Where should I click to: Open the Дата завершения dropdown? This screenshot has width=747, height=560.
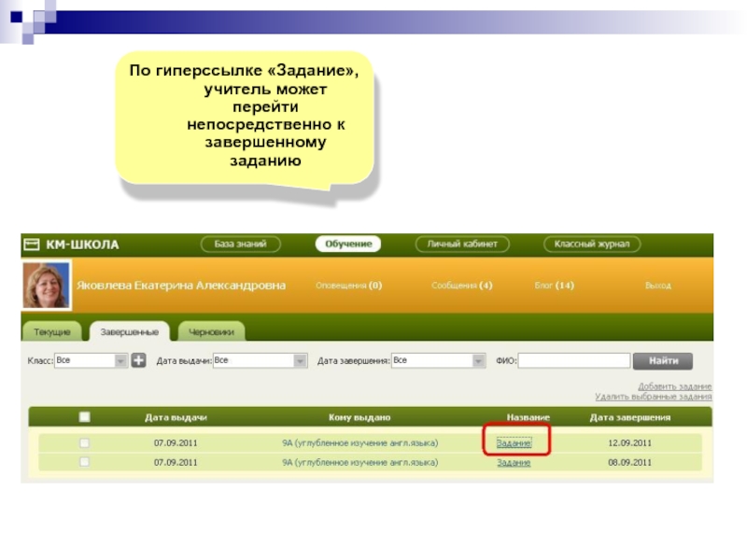[x=438, y=360]
